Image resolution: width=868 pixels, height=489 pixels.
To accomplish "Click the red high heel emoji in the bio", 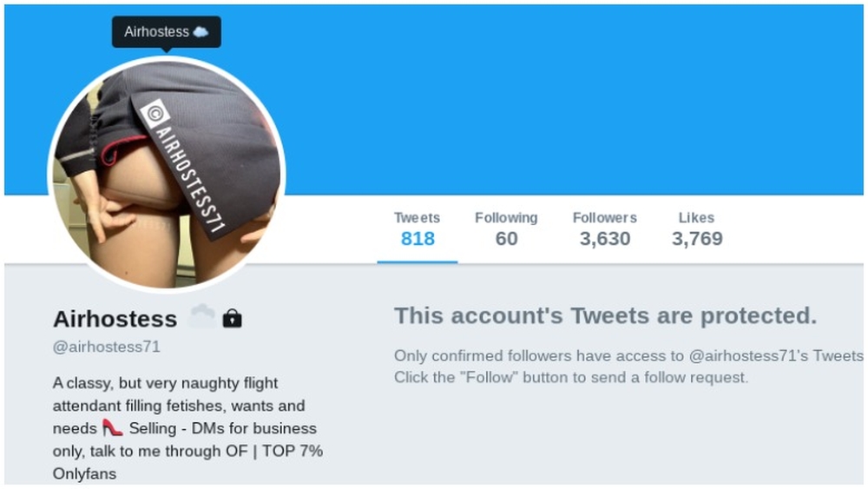I will [112, 427].
